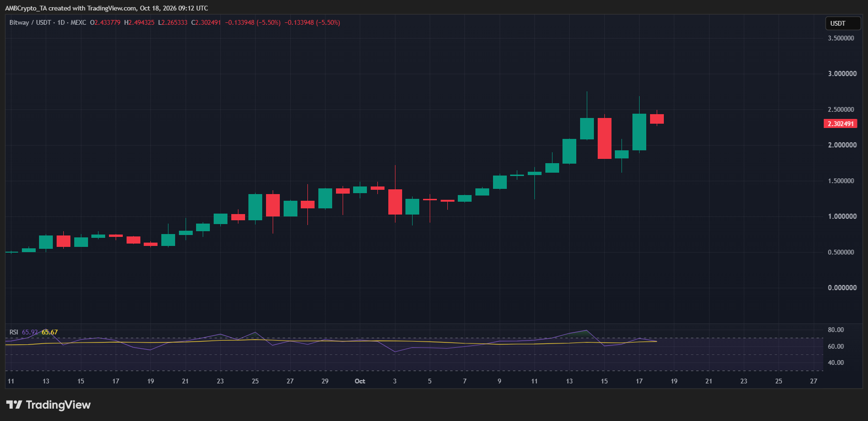Image resolution: width=868 pixels, height=421 pixels.
Task: Click the 2.500000 price axis label
Action: (841, 109)
